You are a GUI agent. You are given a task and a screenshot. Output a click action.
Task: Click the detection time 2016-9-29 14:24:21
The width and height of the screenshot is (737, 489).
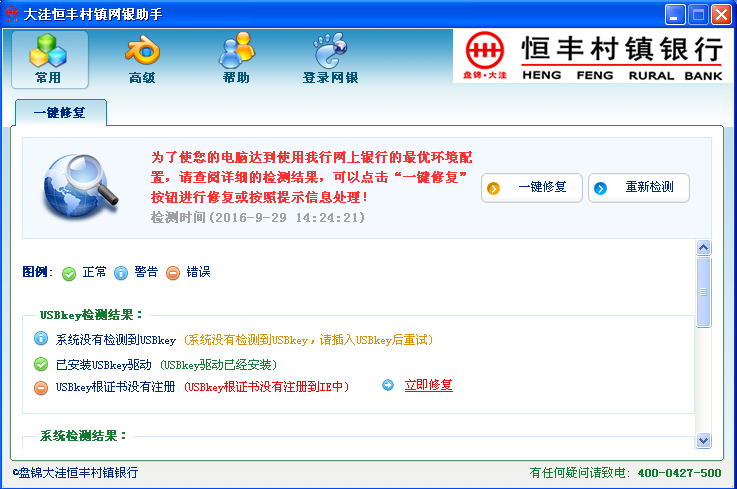tap(287, 217)
